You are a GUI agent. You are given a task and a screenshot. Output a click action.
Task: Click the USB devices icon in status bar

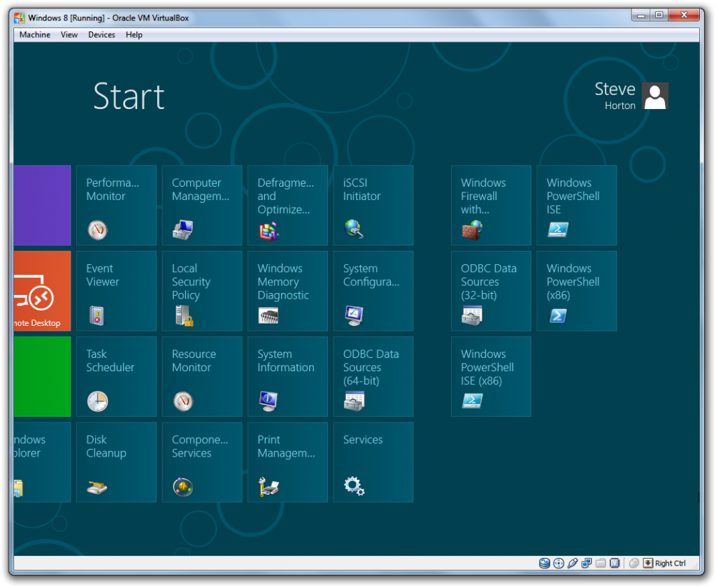point(572,563)
